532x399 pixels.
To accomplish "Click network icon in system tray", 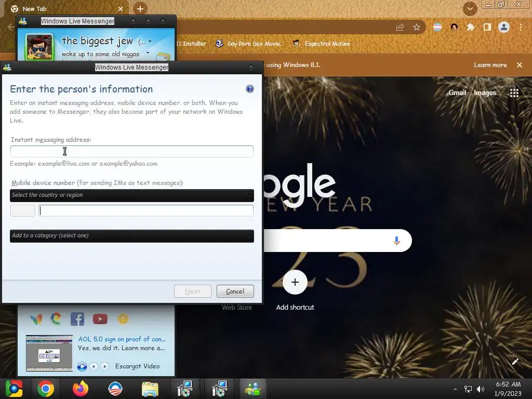I will click(468, 389).
